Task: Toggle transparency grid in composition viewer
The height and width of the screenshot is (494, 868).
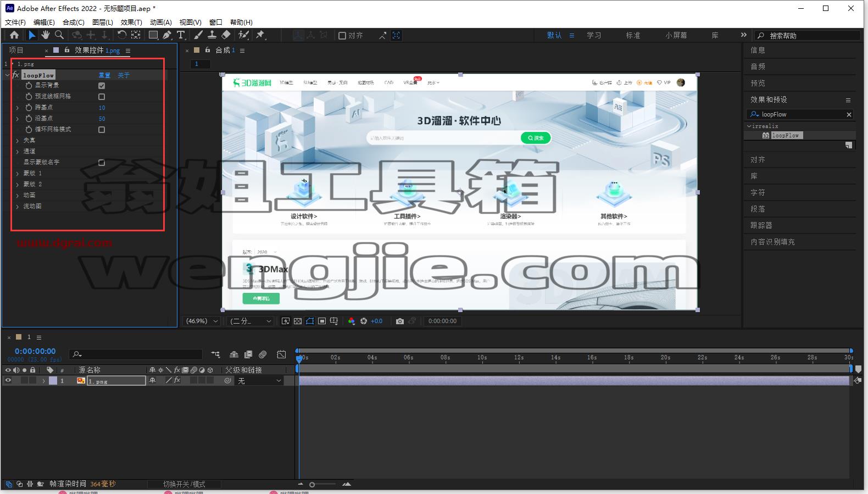Action: [298, 321]
